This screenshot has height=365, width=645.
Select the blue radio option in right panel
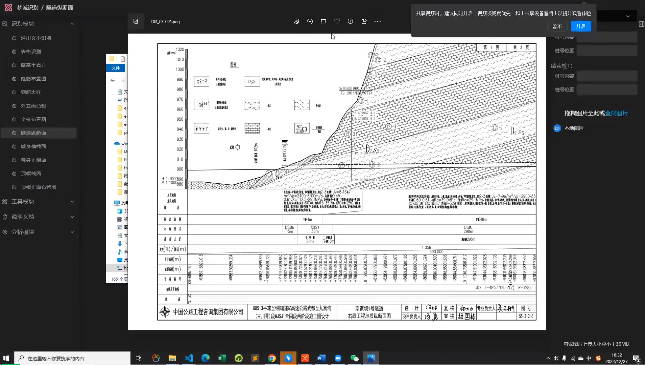[557, 128]
